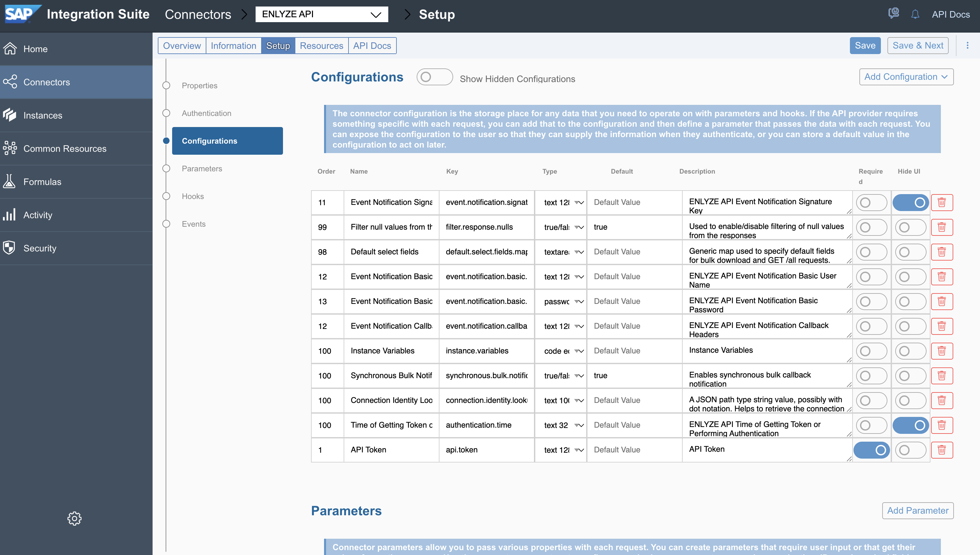Screen dimensions: 980x555
Task: Delete the Instance Variables configuration row
Action: coord(942,351)
